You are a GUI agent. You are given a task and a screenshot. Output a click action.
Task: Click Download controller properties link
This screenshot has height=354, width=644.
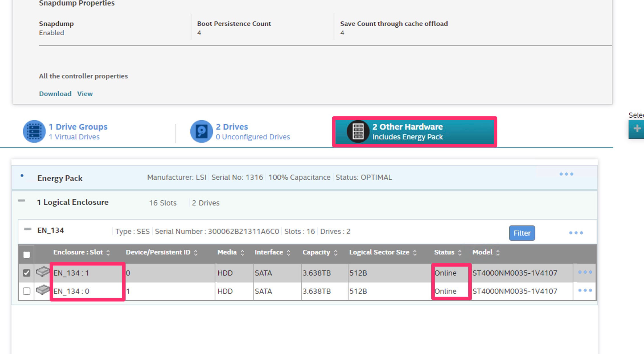click(55, 94)
